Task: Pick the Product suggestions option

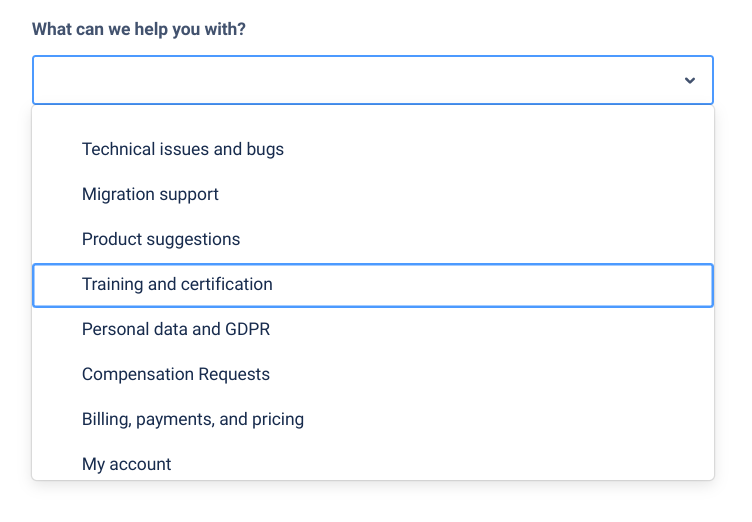Action: (x=161, y=239)
